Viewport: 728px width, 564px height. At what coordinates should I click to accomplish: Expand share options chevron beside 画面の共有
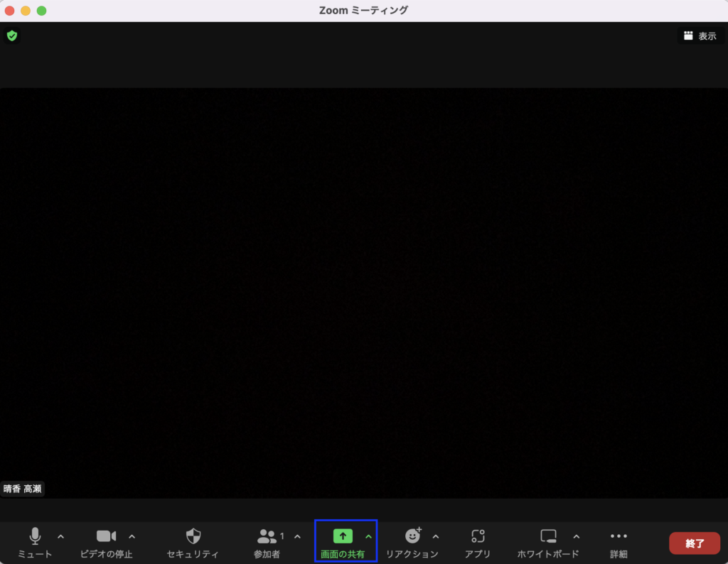click(368, 536)
